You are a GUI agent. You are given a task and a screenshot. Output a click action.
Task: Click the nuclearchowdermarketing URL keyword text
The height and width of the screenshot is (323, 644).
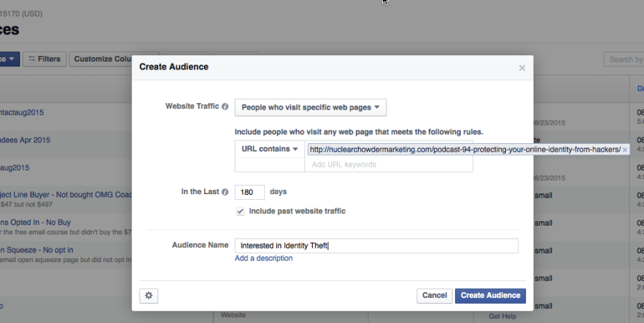(465, 150)
